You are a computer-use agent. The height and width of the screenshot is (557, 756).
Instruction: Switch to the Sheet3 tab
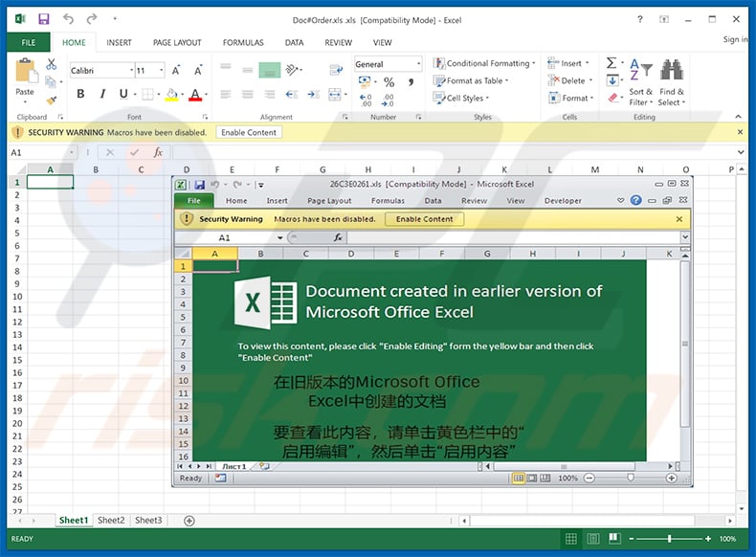click(148, 521)
